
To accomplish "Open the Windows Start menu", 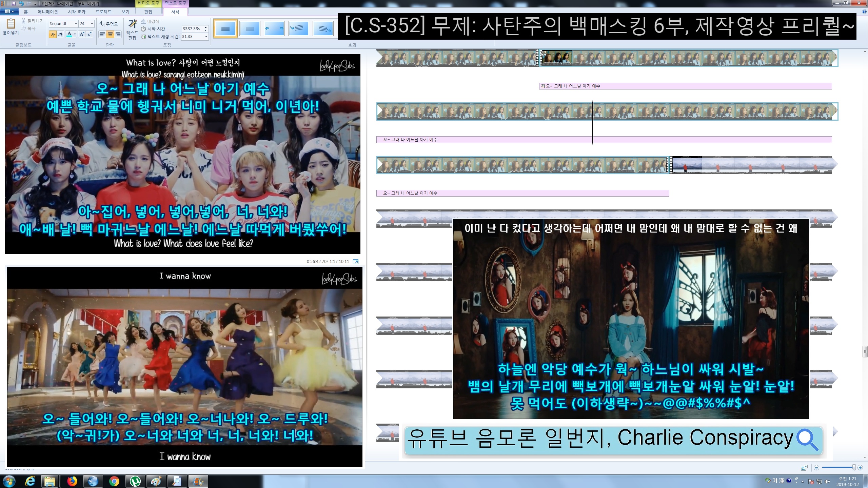I will click(9, 481).
